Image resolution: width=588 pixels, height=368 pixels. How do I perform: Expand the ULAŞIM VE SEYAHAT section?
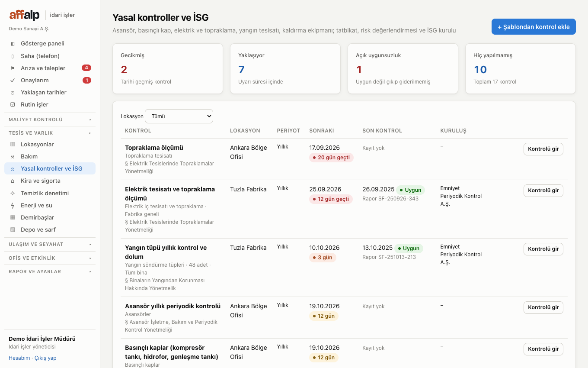(50, 244)
